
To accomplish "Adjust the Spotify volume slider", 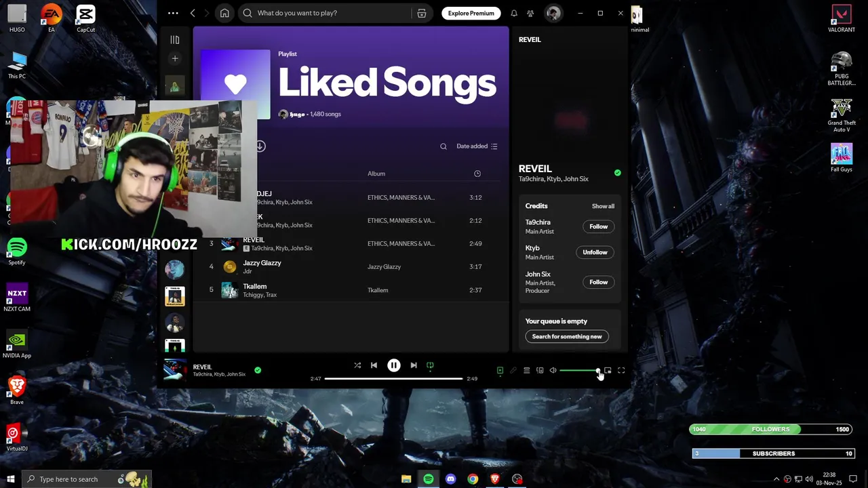I will click(579, 371).
